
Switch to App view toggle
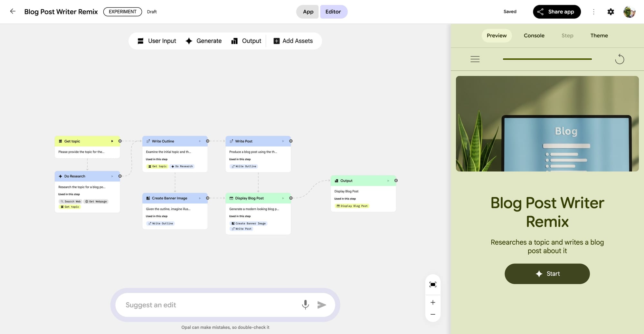(x=308, y=12)
